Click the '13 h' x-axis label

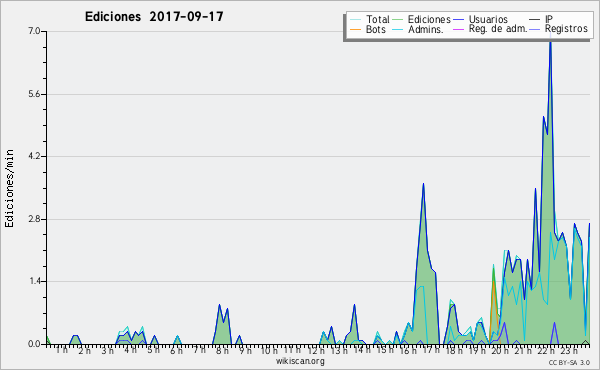[x=339, y=350]
